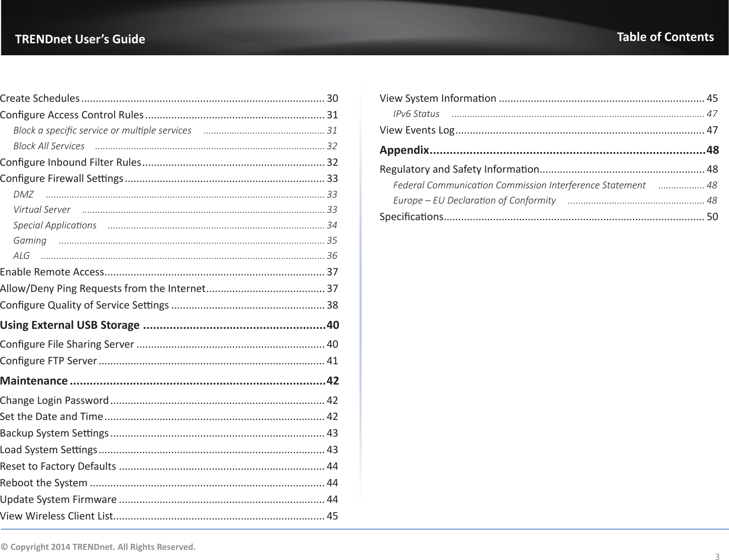
Task: Open Set the Date and Time entry
Action: pyautogui.click(x=169, y=417)
